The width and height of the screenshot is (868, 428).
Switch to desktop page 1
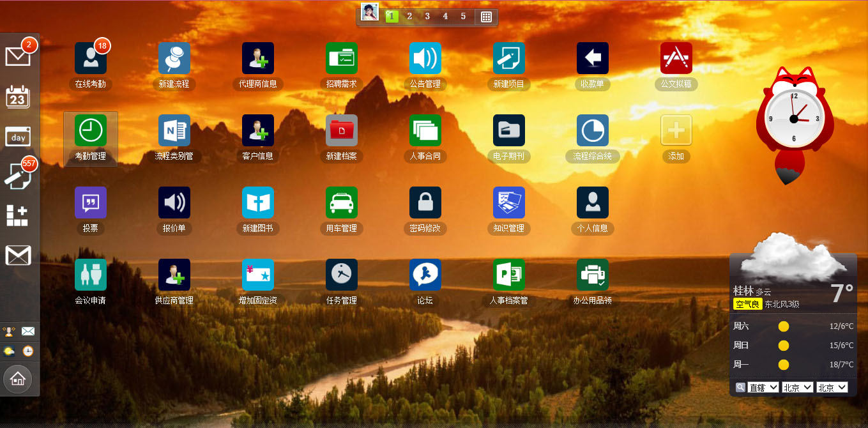tap(392, 16)
